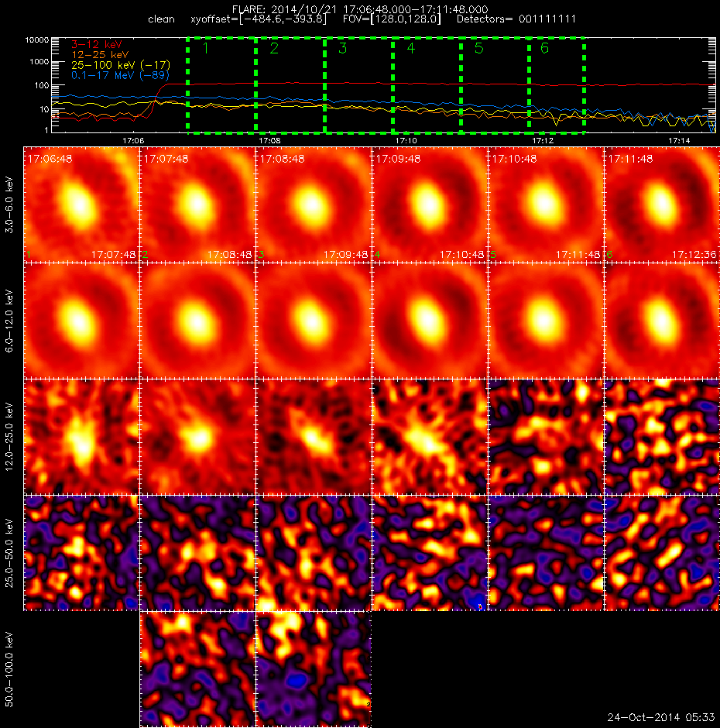
Task: Pick the fifth-column 12.0-25.0 keV image
Action: click(546, 437)
